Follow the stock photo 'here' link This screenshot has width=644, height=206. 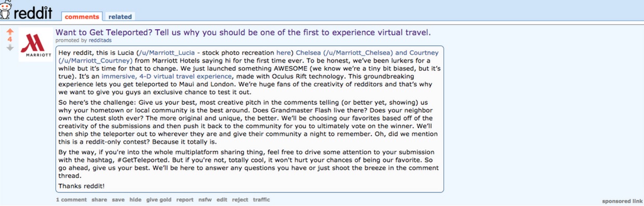284,53
